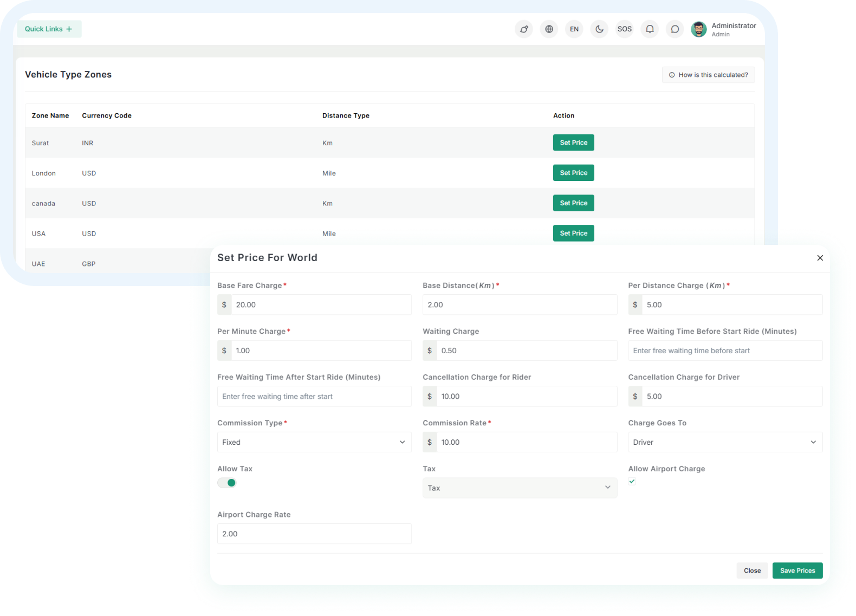Open the notifications bell

(x=650, y=29)
